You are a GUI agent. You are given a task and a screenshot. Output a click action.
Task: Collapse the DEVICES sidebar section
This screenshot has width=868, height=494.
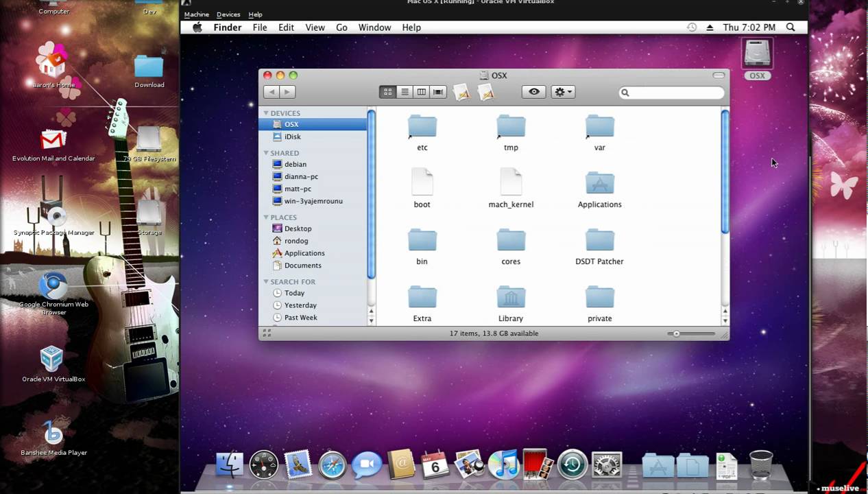pyautogui.click(x=266, y=113)
